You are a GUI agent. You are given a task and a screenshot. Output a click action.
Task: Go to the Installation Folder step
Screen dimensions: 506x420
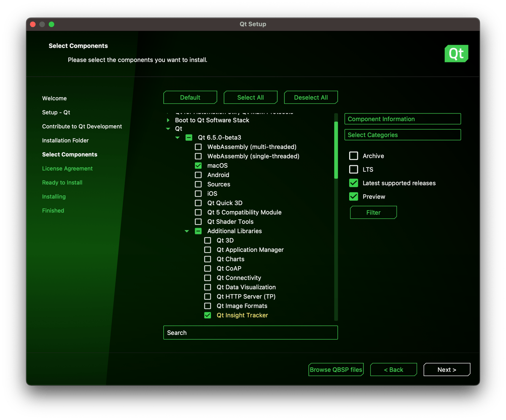pos(68,140)
